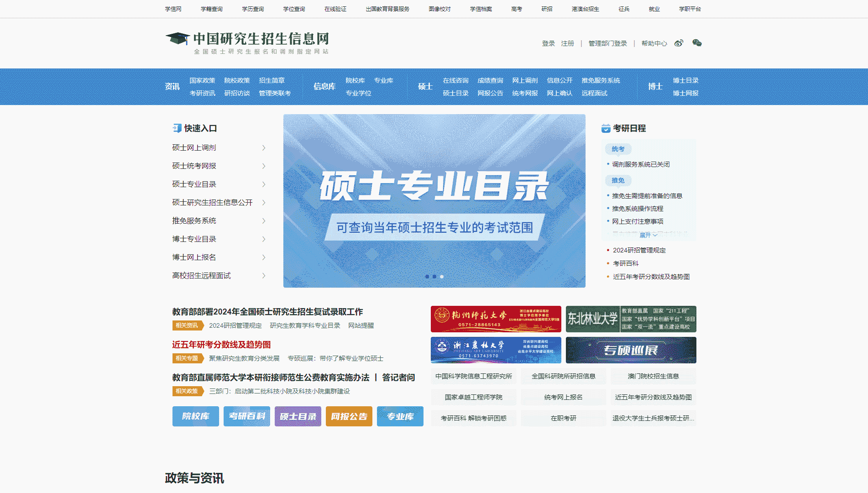Screen dimensions: 868x493
Task: Click 答记者问 link
Action: pyautogui.click(x=398, y=378)
